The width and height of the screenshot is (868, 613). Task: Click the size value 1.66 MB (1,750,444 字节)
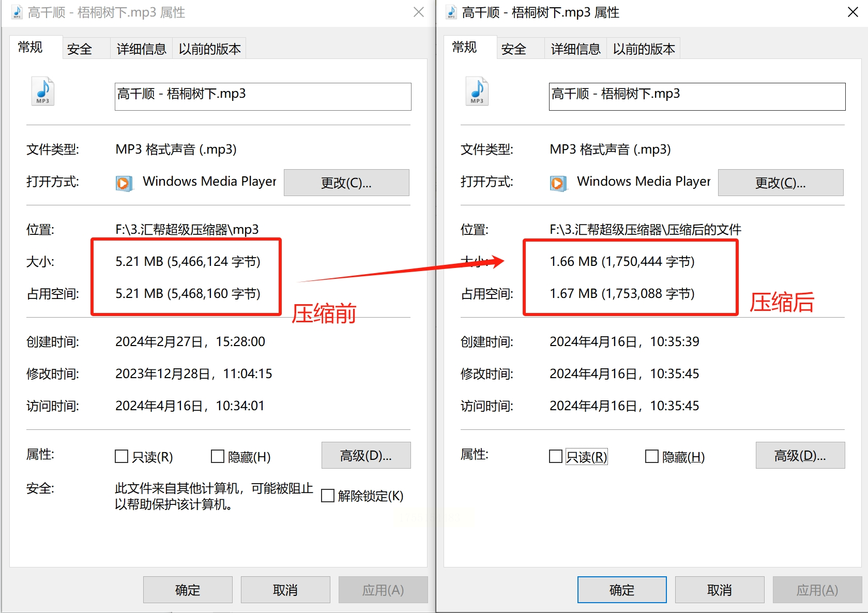click(x=622, y=261)
